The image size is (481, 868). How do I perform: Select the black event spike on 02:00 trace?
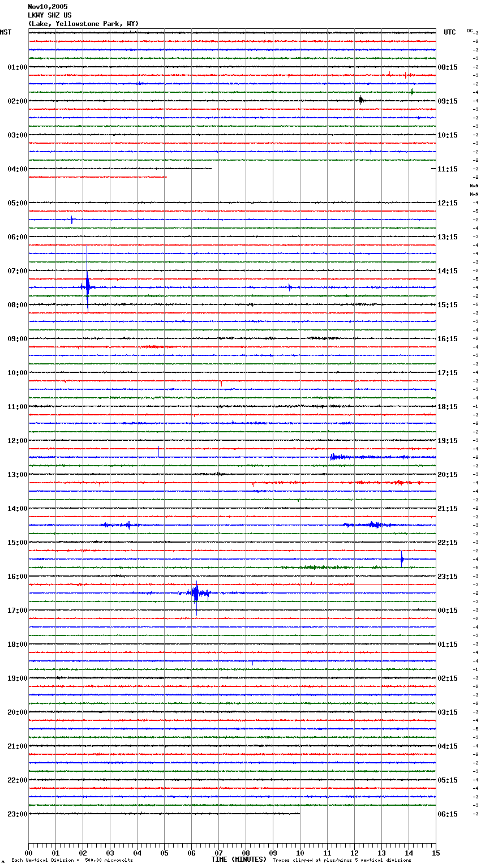[x=361, y=100]
